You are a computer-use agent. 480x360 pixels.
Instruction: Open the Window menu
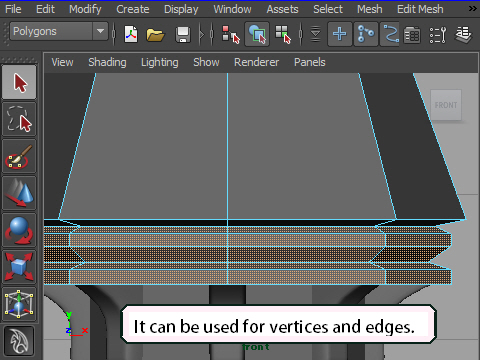click(232, 9)
